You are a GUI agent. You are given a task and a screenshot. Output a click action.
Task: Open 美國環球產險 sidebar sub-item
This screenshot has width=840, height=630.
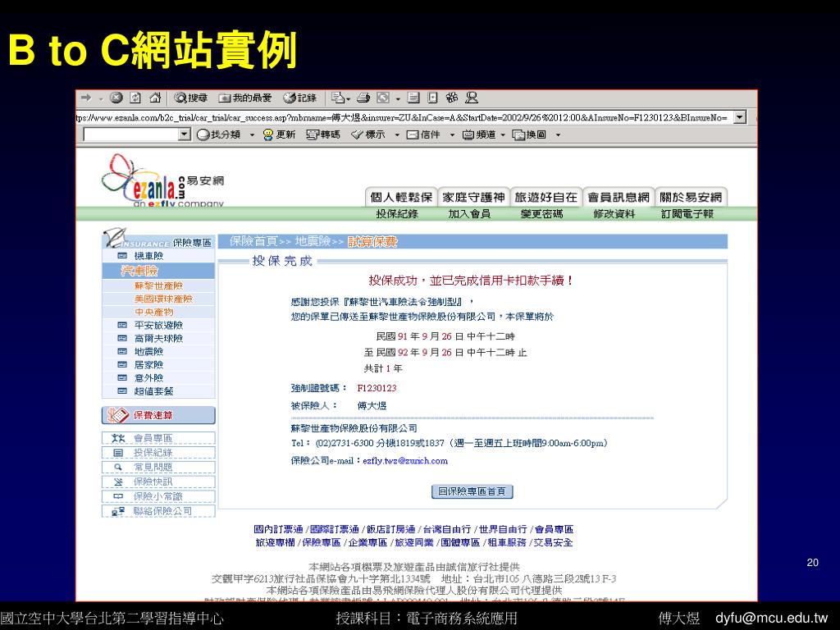pos(163,299)
